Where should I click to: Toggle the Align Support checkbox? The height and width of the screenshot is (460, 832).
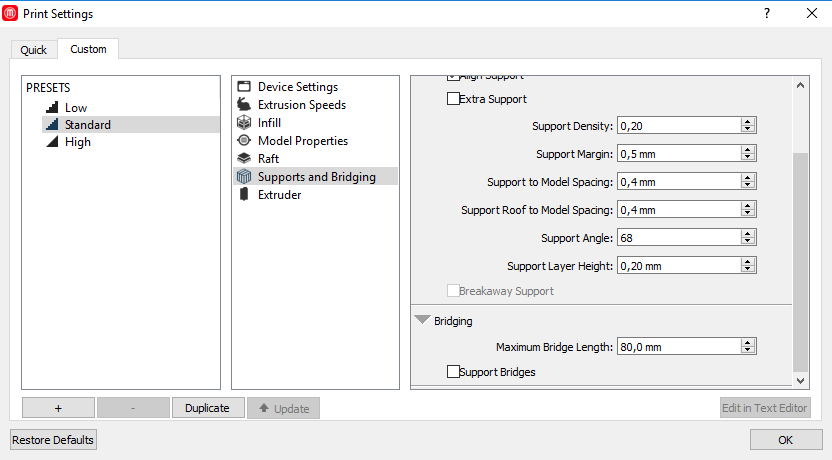click(x=453, y=77)
